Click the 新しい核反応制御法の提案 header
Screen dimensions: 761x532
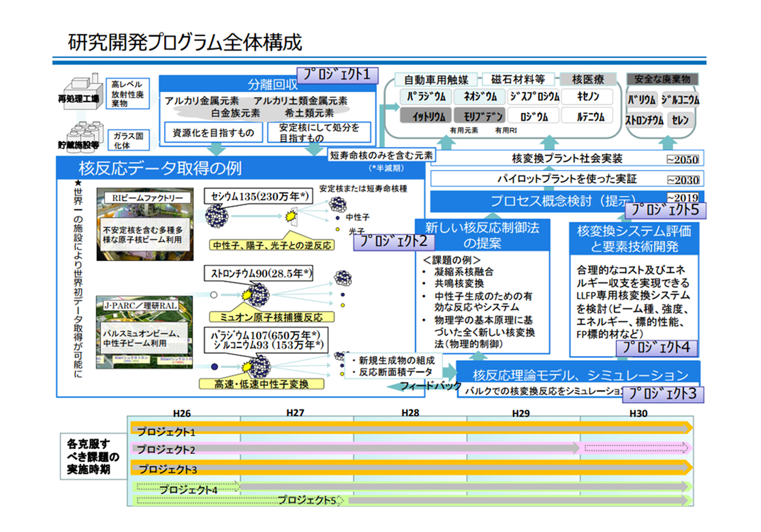click(x=482, y=235)
